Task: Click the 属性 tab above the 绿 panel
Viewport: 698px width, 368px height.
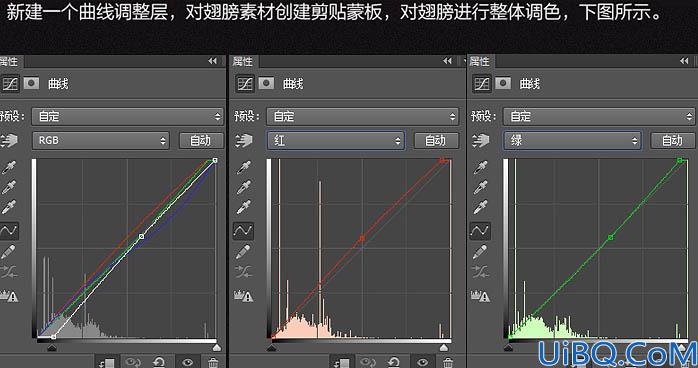Action: point(480,61)
